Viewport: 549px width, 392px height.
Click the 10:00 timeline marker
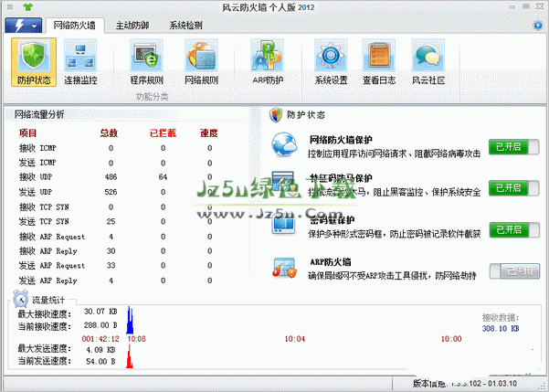[451, 339]
